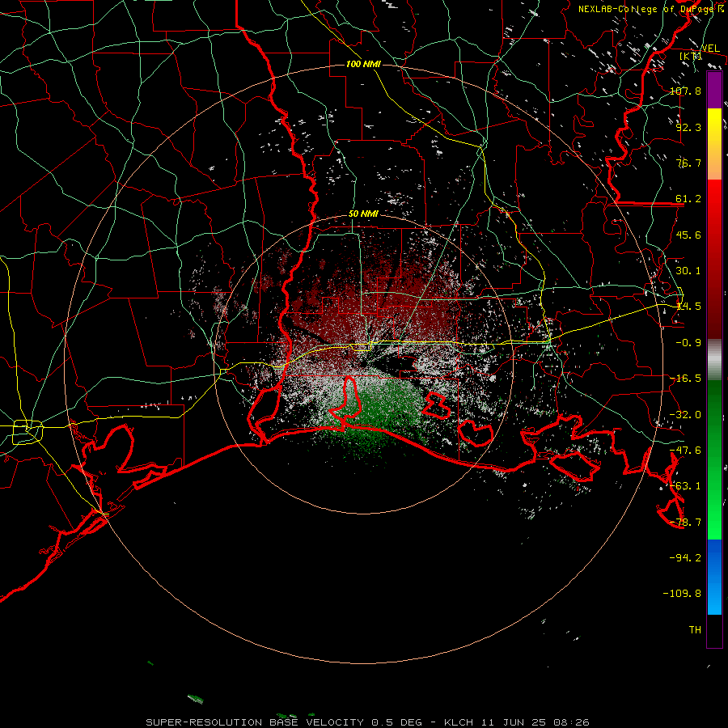
Task: Click the -0.9 velocity scale value
Action: [x=688, y=343]
